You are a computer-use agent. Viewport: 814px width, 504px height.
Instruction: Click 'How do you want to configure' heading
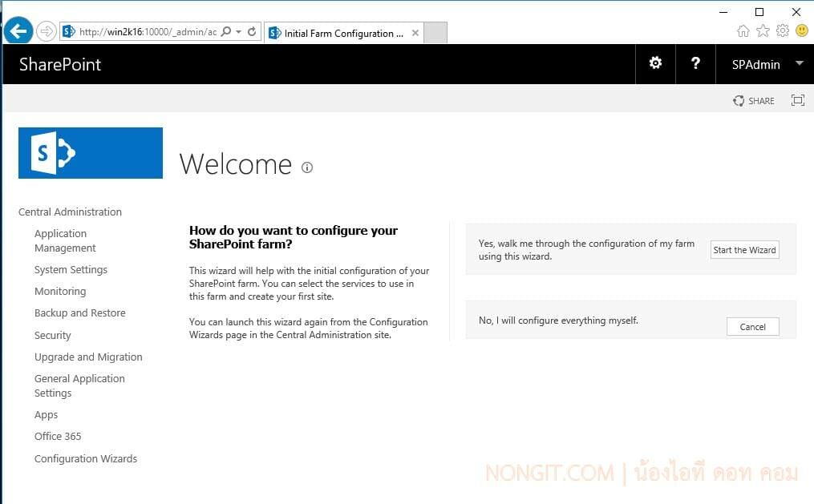click(x=294, y=237)
